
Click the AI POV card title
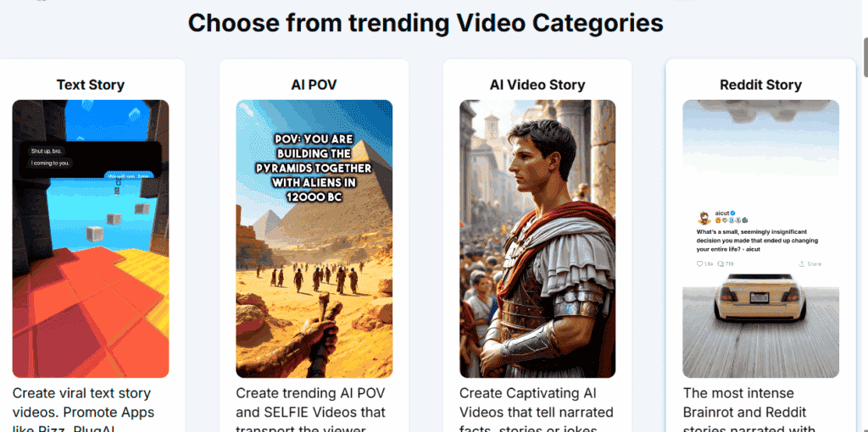[x=314, y=85]
